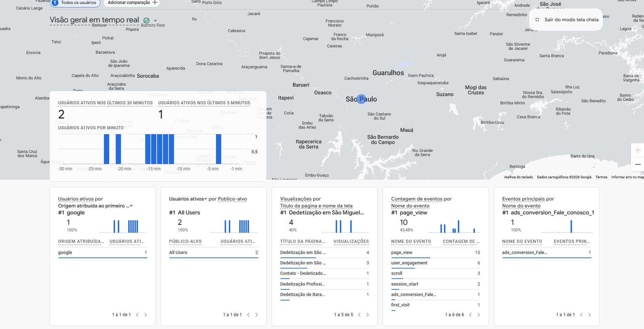Click the green verified status check icon

(x=146, y=21)
